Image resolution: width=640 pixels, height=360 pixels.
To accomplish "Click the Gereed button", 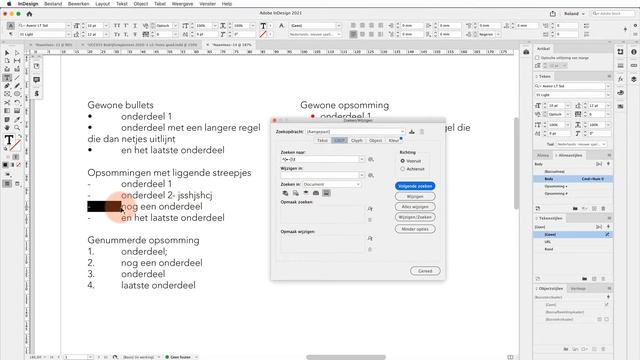I will tap(425, 271).
